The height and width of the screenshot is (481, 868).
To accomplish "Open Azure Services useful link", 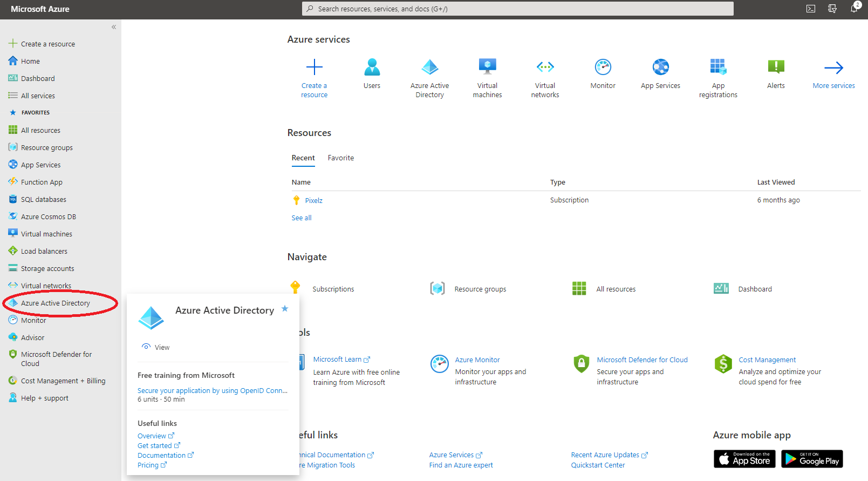I will coord(456,455).
